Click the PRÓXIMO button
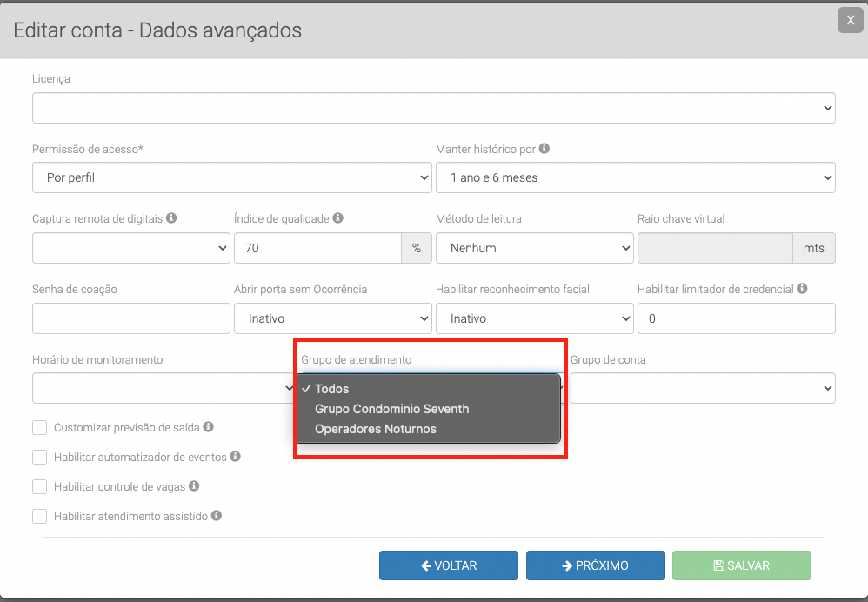868x602 pixels. point(595,565)
